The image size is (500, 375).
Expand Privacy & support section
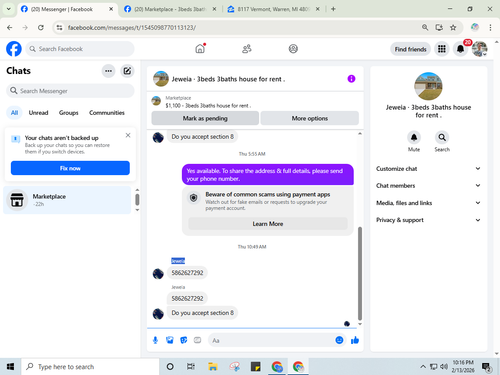pyautogui.click(x=428, y=220)
